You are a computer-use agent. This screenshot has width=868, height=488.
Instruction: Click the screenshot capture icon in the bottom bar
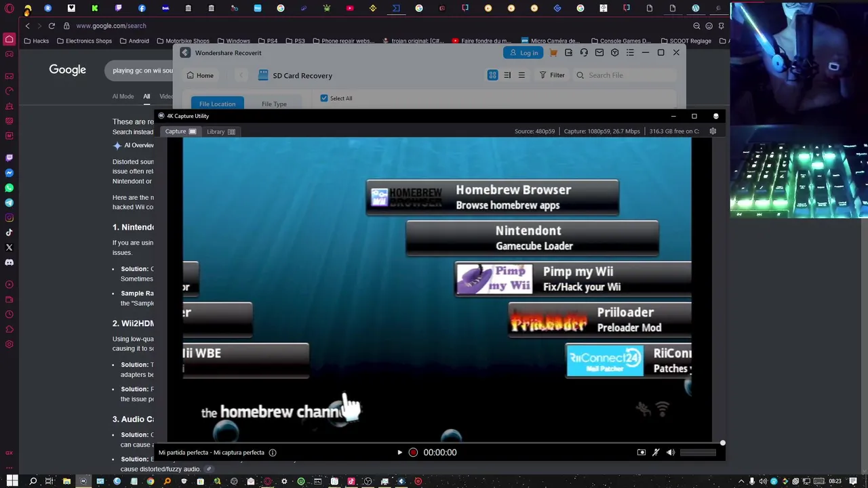point(642,452)
